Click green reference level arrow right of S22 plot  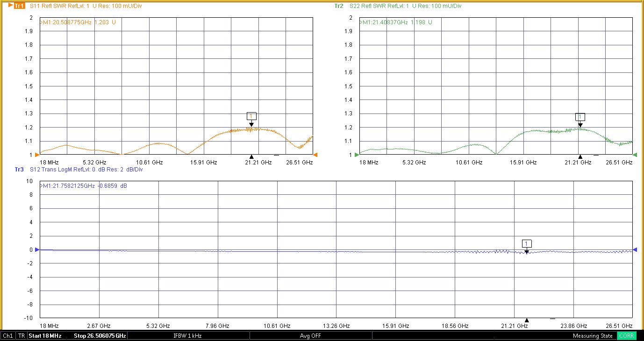(x=635, y=155)
